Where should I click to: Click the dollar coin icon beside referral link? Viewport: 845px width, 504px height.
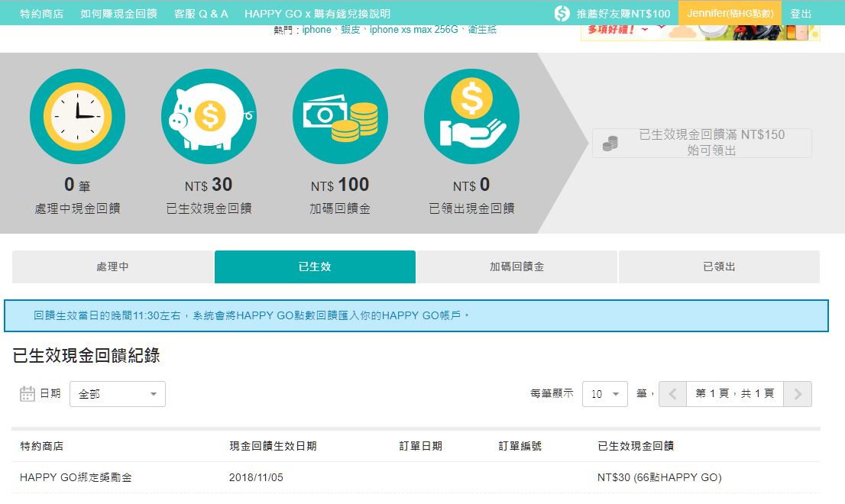coord(562,13)
